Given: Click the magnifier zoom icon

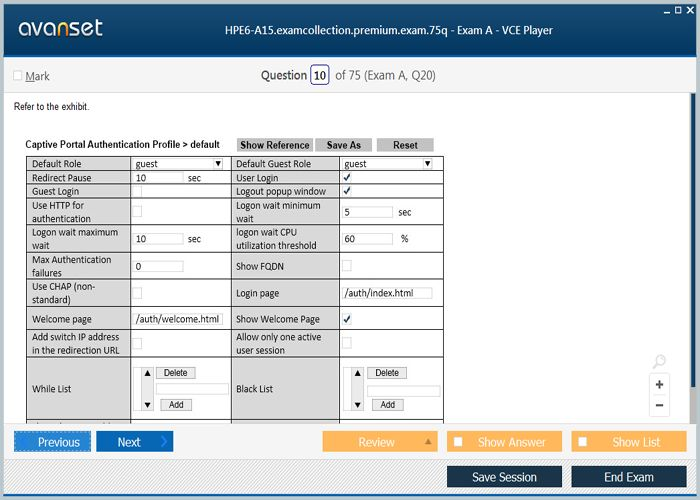Looking at the screenshot, I should pyautogui.click(x=658, y=362).
